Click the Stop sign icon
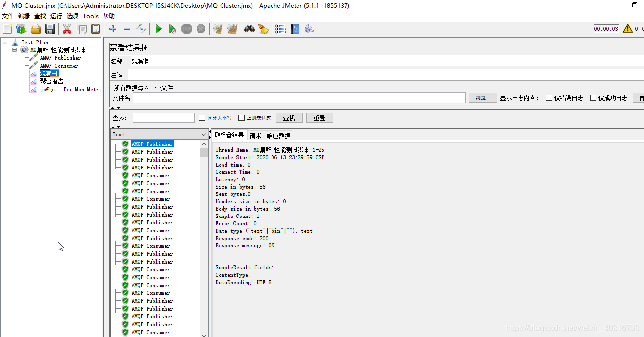This screenshot has width=644, height=337. point(187,29)
